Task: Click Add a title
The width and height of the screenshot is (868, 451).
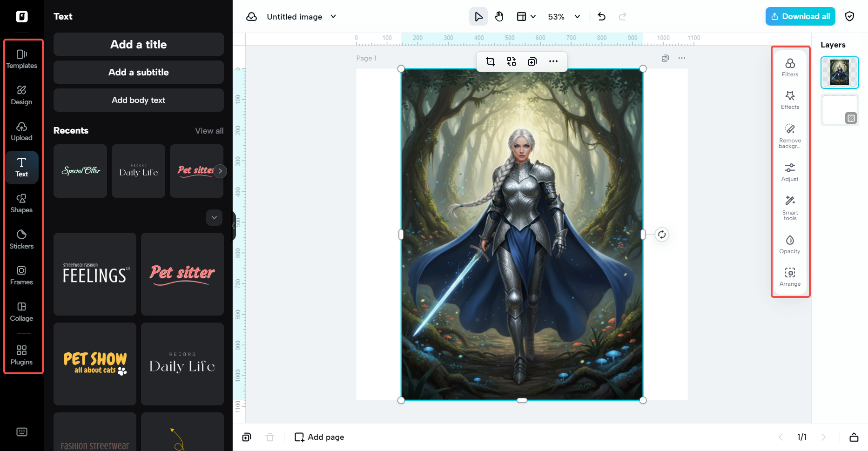Action: (138, 44)
